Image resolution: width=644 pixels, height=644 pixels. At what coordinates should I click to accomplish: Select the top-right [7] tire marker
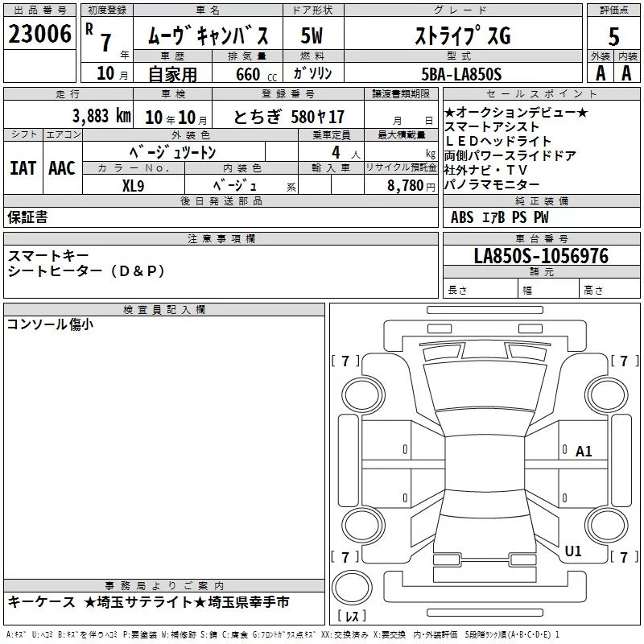click(625, 361)
